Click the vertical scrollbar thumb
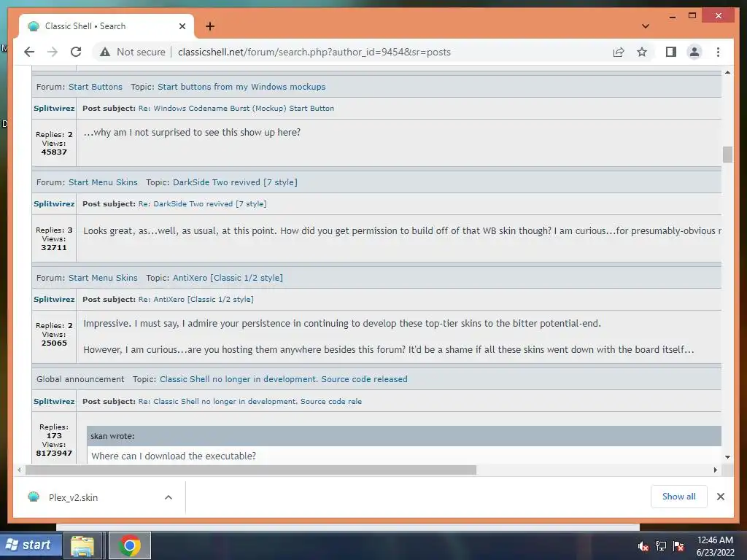This screenshot has width=747, height=560. coord(727,155)
